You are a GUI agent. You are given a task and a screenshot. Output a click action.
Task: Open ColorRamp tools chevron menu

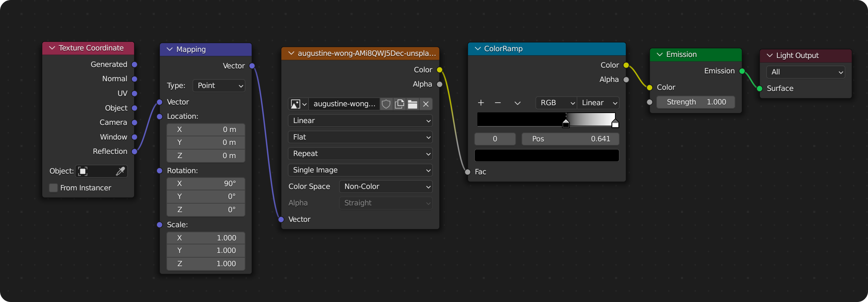tap(518, 103)
